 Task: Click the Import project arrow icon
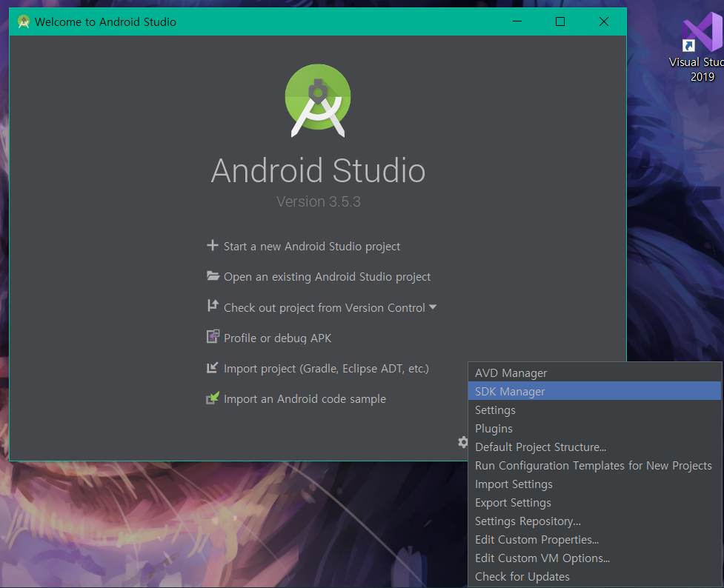point(212,368)
